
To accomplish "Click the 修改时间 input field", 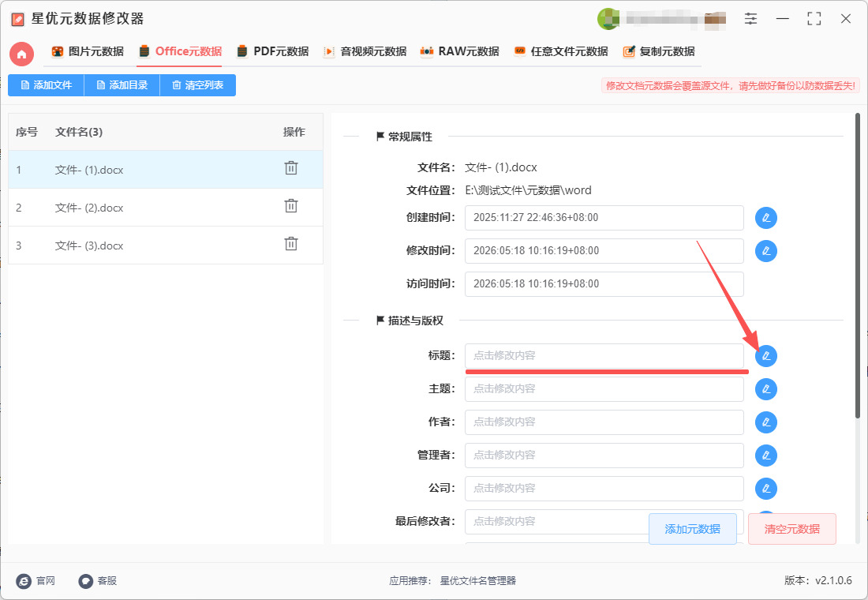I will (x=604, y=251).
